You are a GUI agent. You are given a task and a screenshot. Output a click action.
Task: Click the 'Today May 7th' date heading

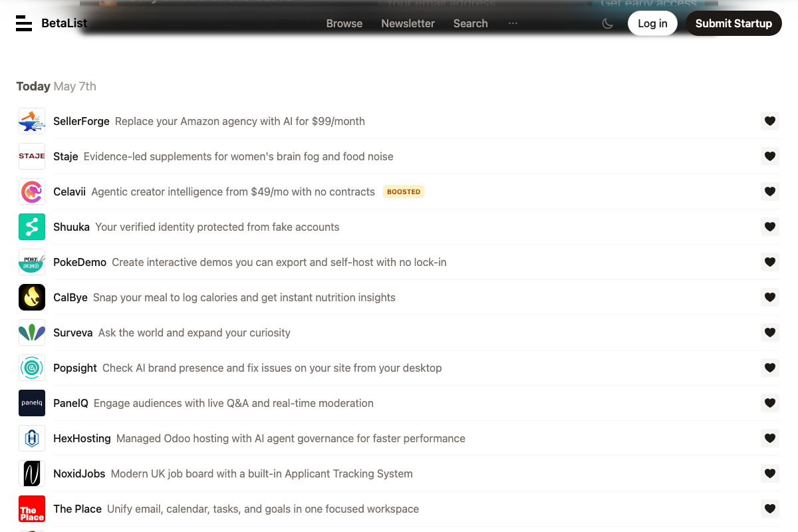(x=57, y=86)
